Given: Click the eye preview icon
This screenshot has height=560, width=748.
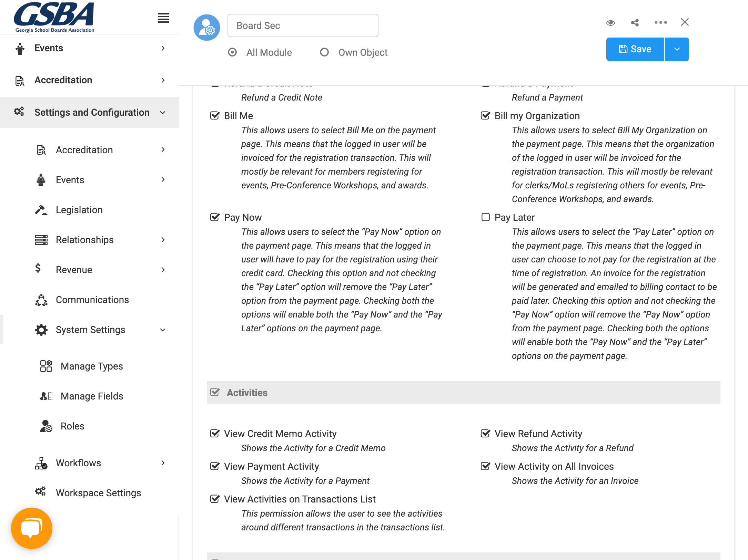Looking at the screenshot, I should click(x=610, y=23).
